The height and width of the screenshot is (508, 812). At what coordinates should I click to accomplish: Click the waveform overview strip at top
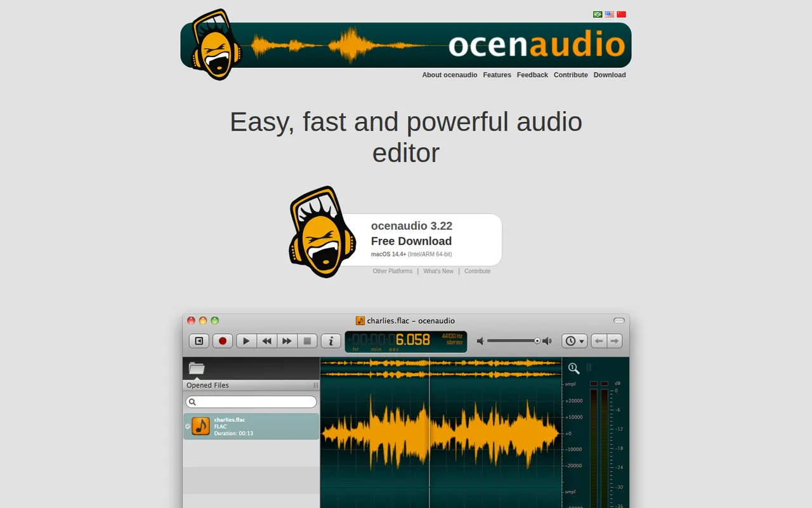coord(441,368)
